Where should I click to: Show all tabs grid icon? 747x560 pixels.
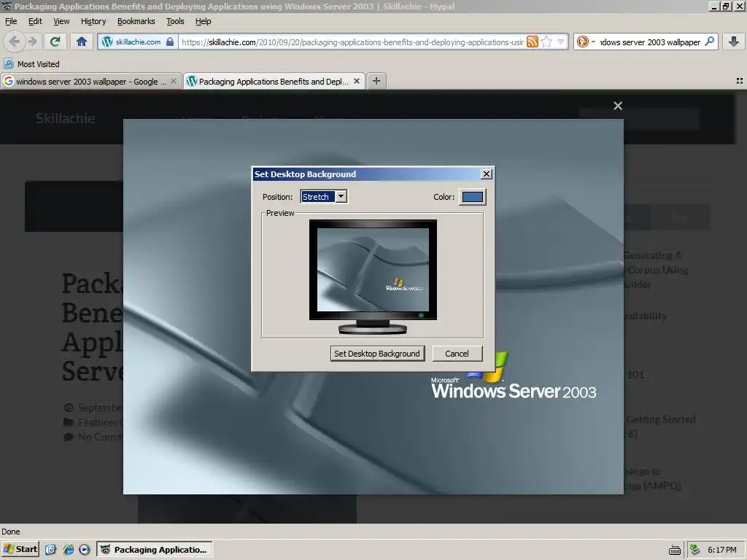(740, 82)
